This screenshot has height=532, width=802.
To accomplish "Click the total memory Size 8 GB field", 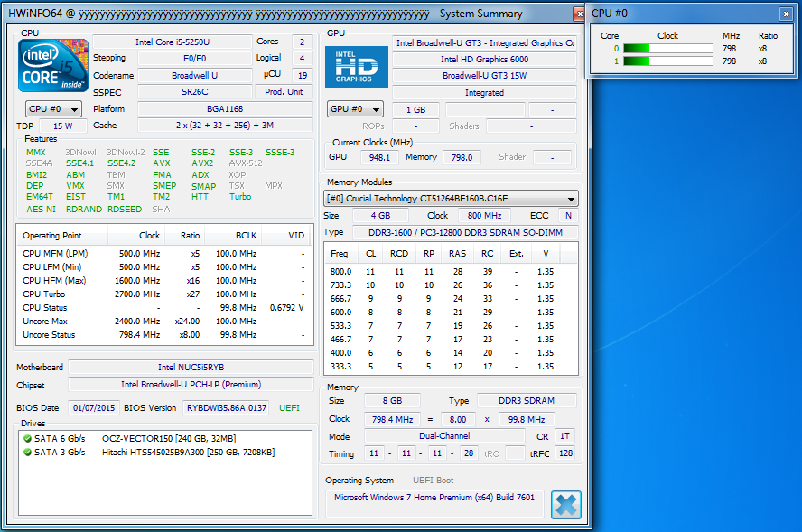I will (392, 401).
